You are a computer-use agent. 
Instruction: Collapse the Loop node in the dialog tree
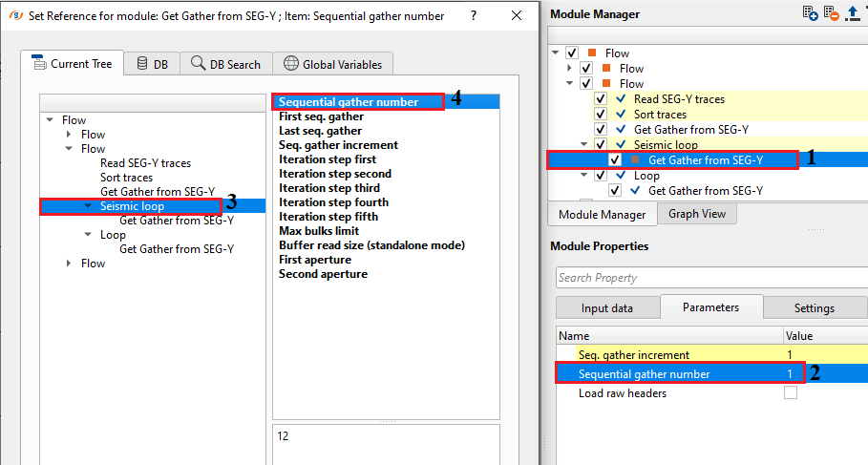click(88, 235)
